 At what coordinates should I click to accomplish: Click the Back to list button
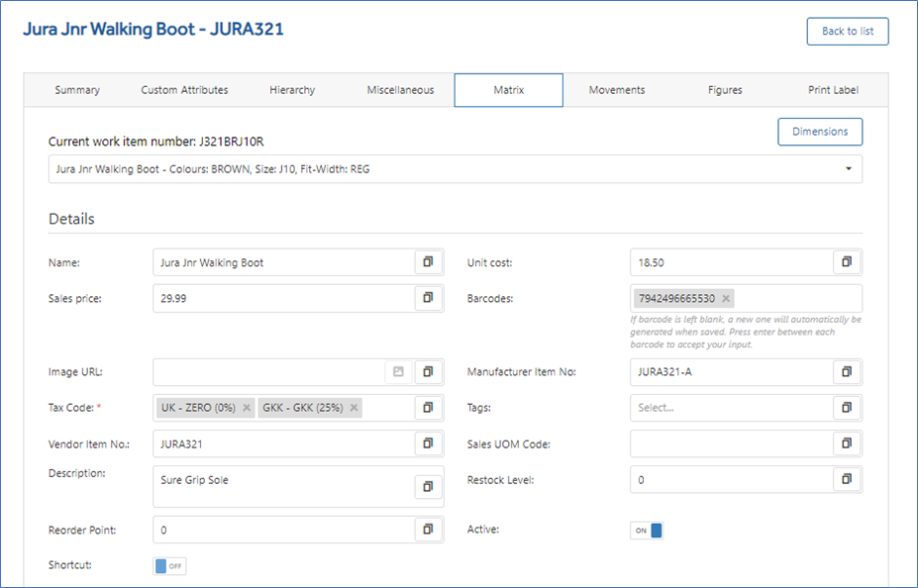pos(848,31)
